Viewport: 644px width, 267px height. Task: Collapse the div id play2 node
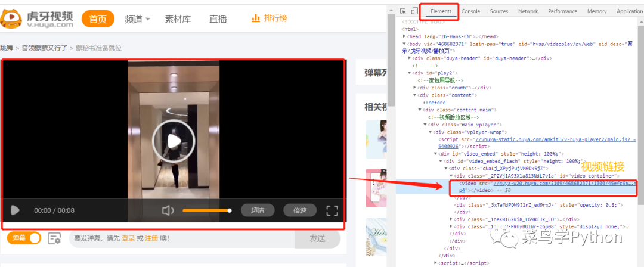(x=410, y=73)
